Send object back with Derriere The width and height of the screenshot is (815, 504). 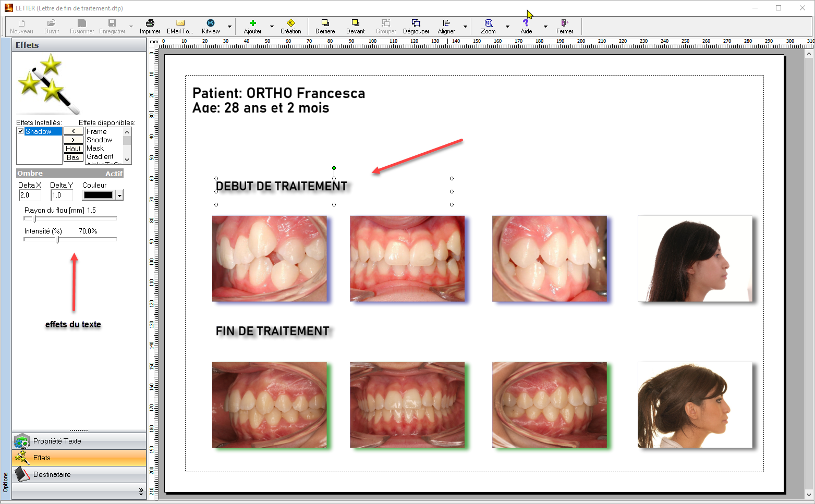pos(325,23)
